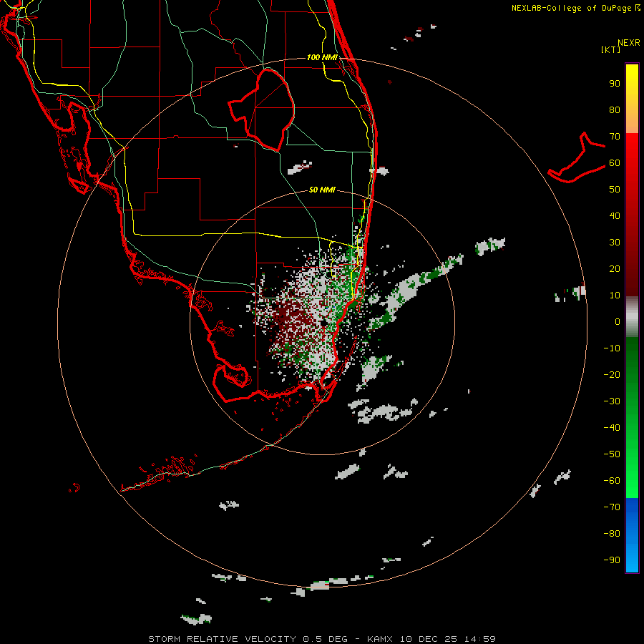This screenshot has width=644, height=644.
Task: Click the "-80" value on the velocity scale
Action: [x=612, y=534]
